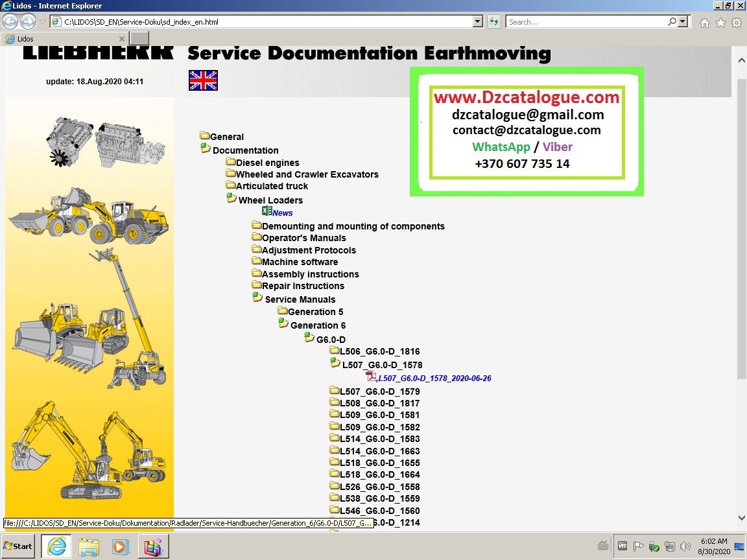The width and height of the screenshot is (747, 560).
Task: Expand the L509_G6.0-D_1581 folder
Action: click(380, 415)
